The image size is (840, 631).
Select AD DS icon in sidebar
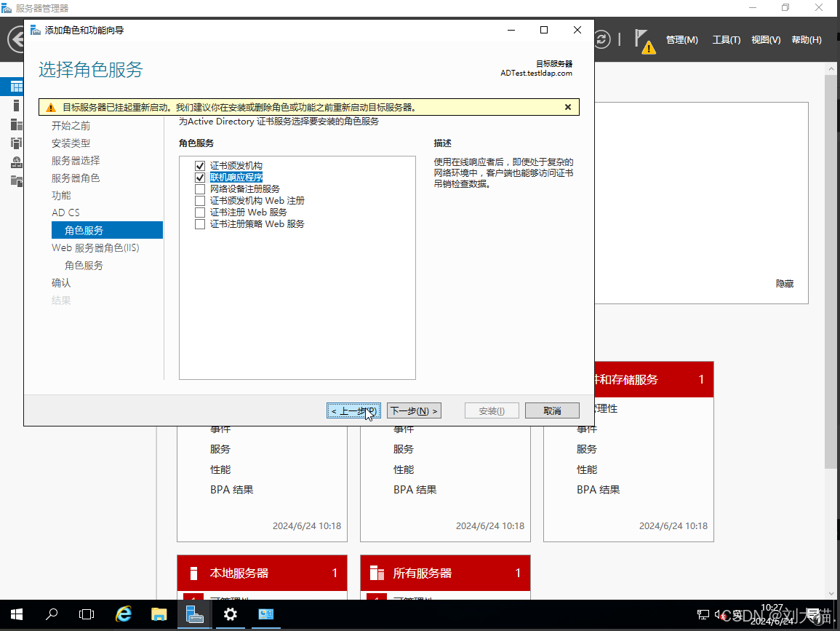pyautogui.click(x=17, y=162)
